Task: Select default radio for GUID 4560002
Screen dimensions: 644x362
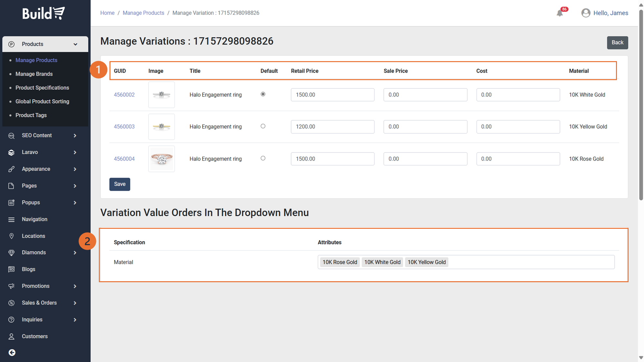Action: pos(263,94)
